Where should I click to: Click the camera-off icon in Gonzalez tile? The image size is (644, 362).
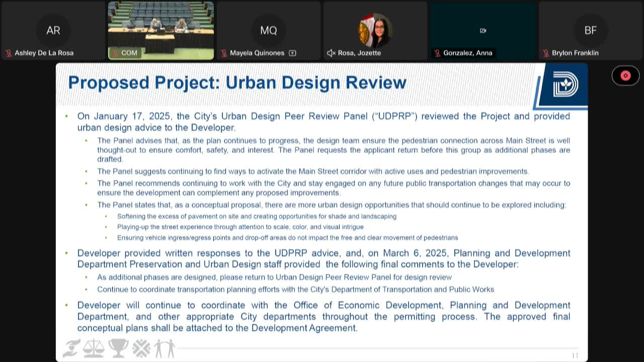pyautogui.click(x=483, y=31)
